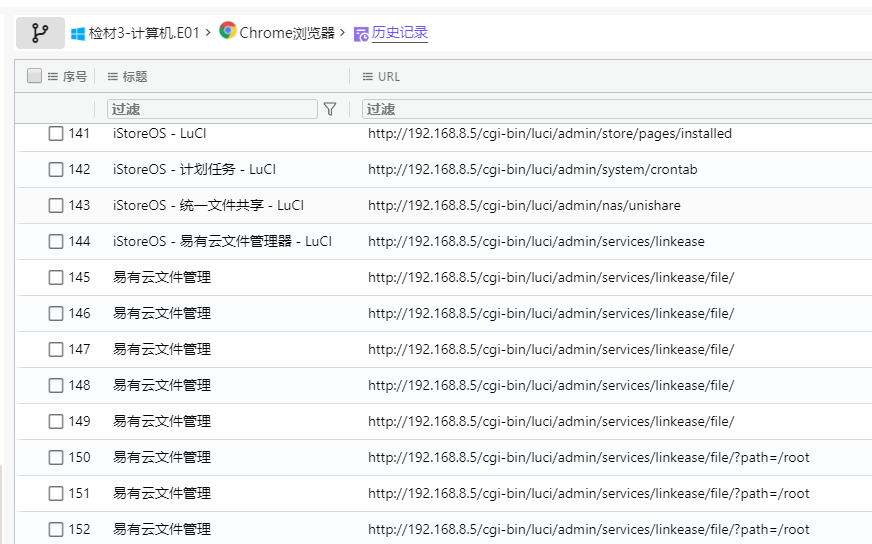Tick the checkbox for row 145

[56, 277]
